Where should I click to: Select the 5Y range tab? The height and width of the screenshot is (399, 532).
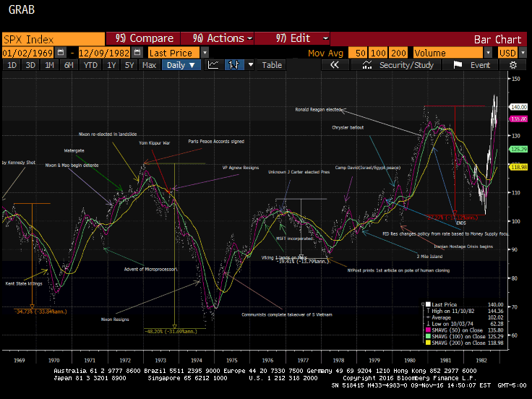(129, 65)
